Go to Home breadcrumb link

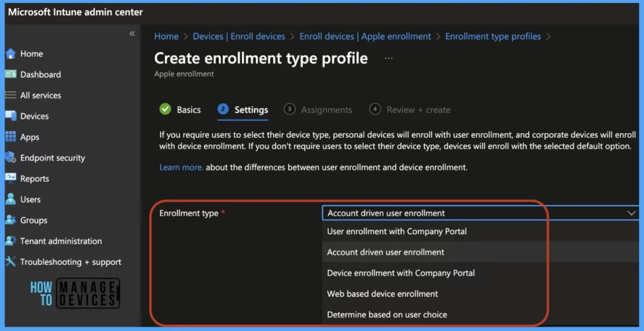166,36
